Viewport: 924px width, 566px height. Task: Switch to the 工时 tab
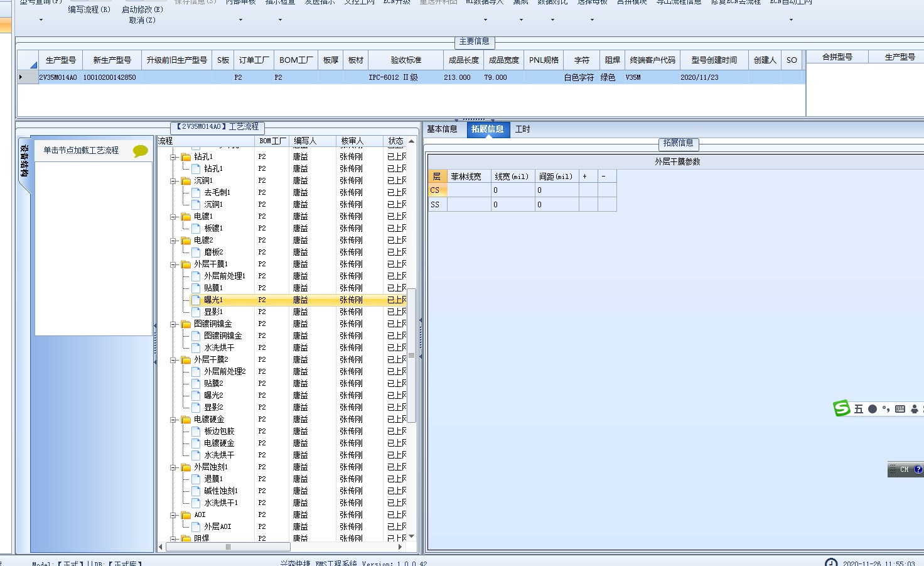[x=522, y=129]
